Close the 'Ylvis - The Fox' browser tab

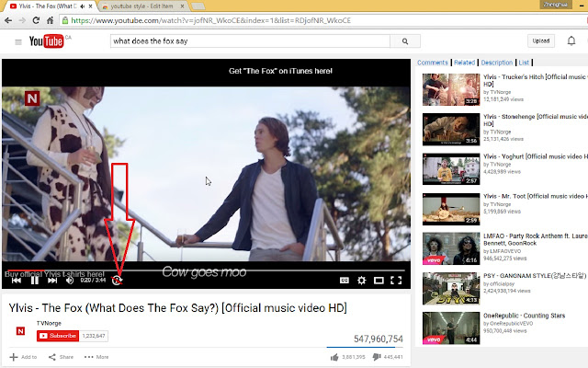(x=90, y=6)
